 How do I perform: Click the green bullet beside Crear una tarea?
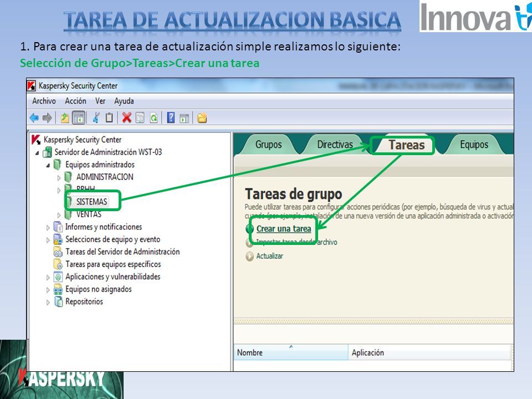249,229
